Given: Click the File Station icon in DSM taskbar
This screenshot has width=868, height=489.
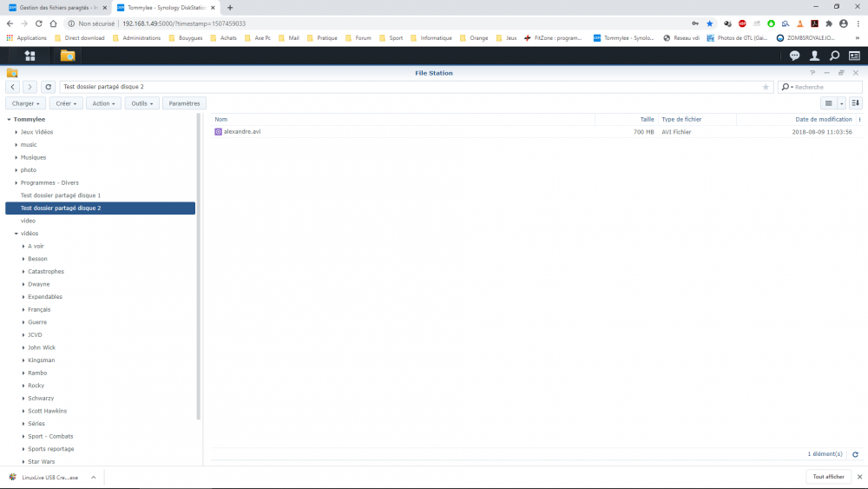Looking at the screenshot, I should (x=67, y=56).
